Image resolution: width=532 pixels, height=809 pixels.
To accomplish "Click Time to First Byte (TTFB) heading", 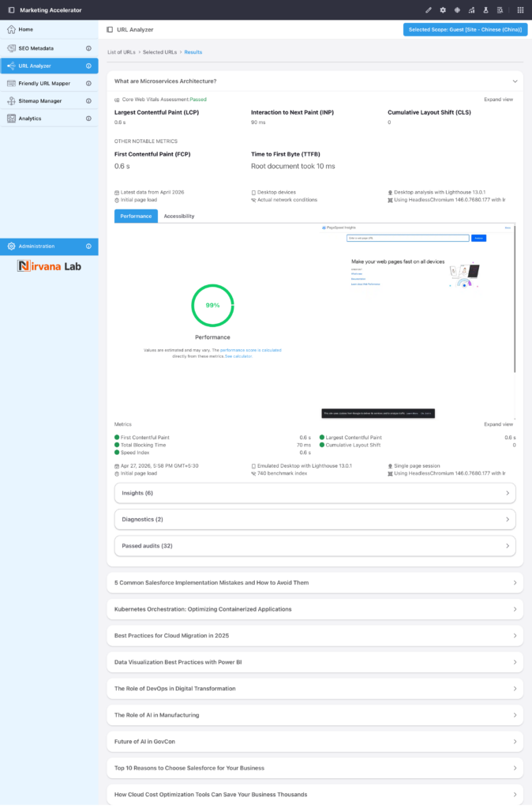I will 286,154.
